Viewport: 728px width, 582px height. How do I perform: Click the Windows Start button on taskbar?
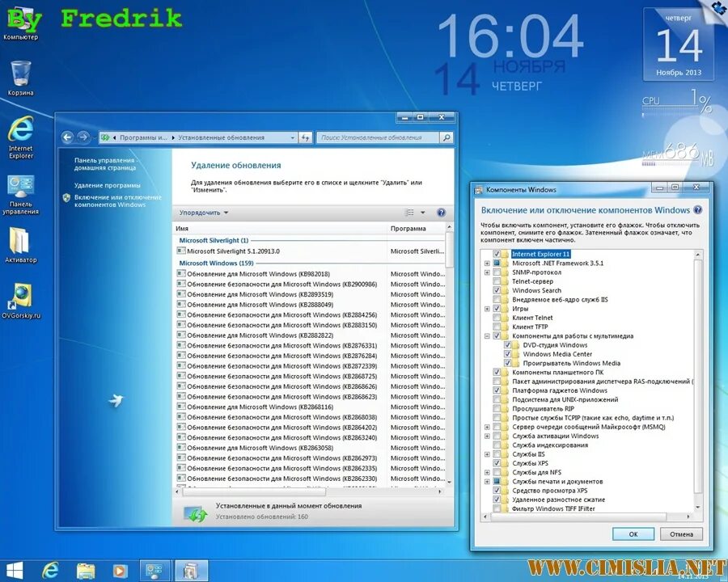(15, 571)
